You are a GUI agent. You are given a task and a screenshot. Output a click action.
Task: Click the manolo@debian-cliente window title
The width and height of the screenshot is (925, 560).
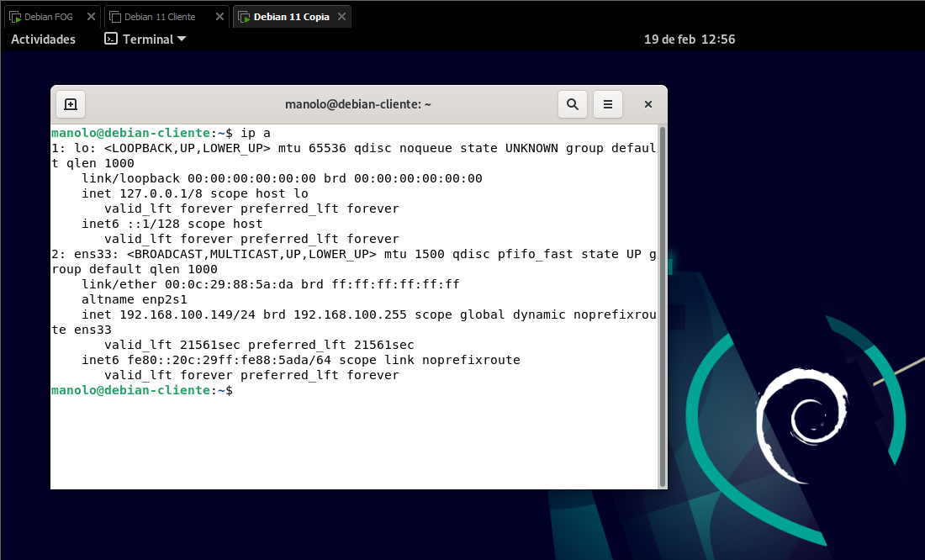358,104
